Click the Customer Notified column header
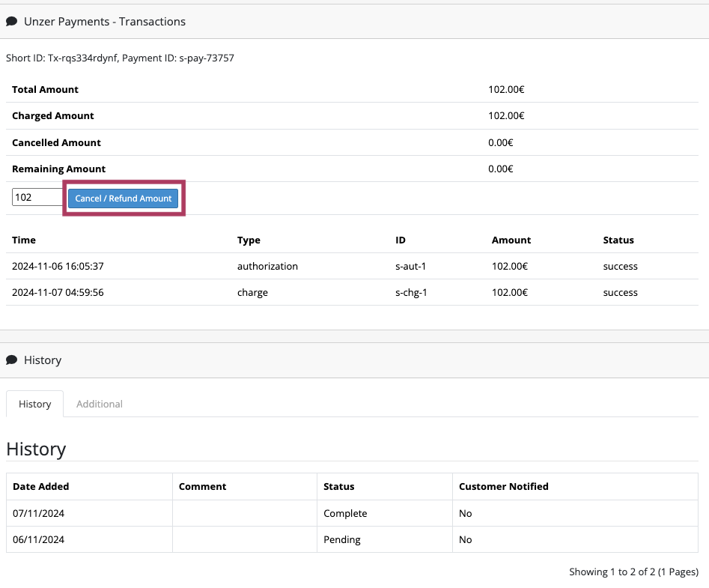This screenshot has width=709, height=588. [x=503, y=486]
